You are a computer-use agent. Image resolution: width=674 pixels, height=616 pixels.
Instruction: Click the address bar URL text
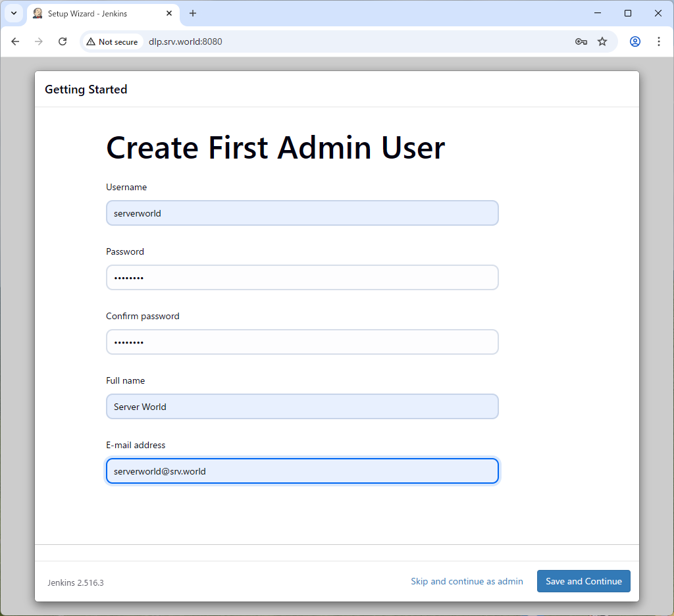186,41
